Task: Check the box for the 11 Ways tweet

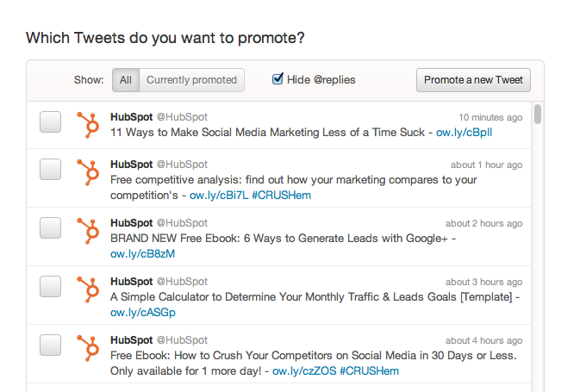Action: (50, 121)
